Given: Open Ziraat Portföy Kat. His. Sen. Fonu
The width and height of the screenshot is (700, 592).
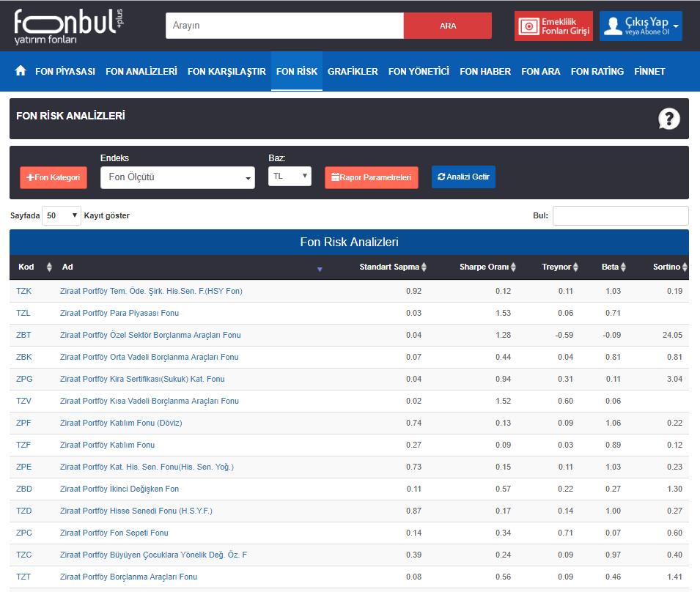Looking at the screenshot, I should tap(147, 467).
